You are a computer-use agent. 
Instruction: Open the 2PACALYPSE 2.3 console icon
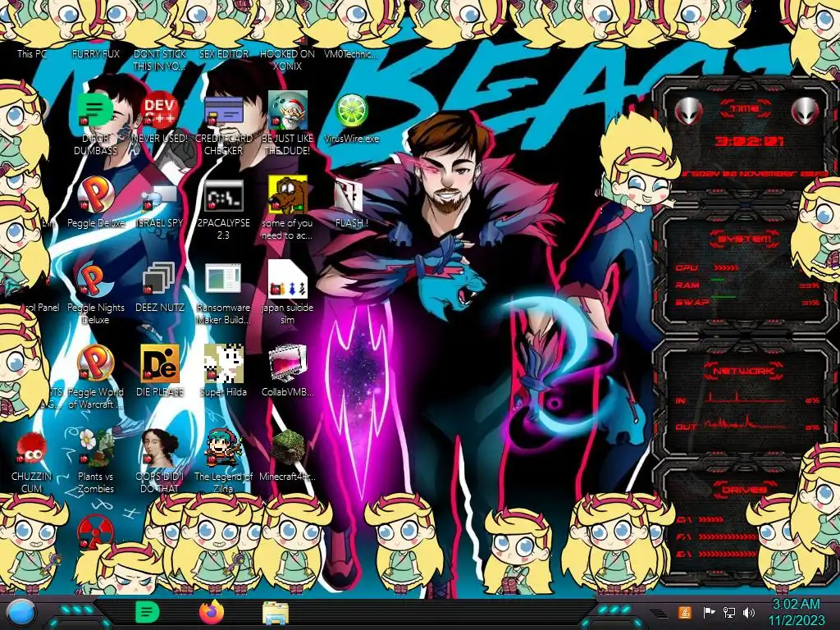(223, 195)
